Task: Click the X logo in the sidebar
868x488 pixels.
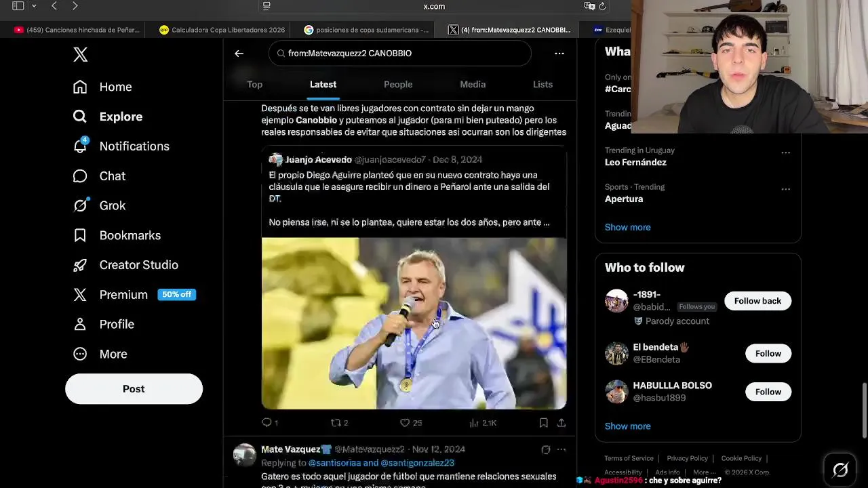Action: pyautogui.click(x=80, y=55)
